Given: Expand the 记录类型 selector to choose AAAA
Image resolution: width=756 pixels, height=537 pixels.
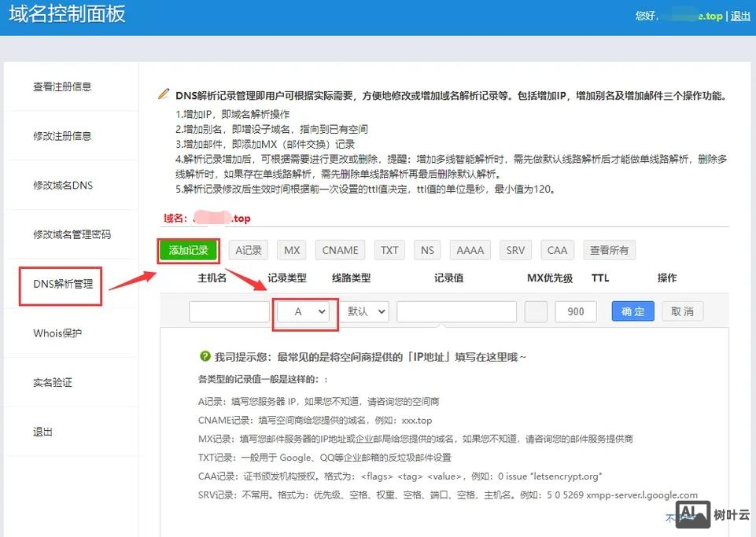Looking at the screenshot, I should pyautogui.click(x=302, y=311).
